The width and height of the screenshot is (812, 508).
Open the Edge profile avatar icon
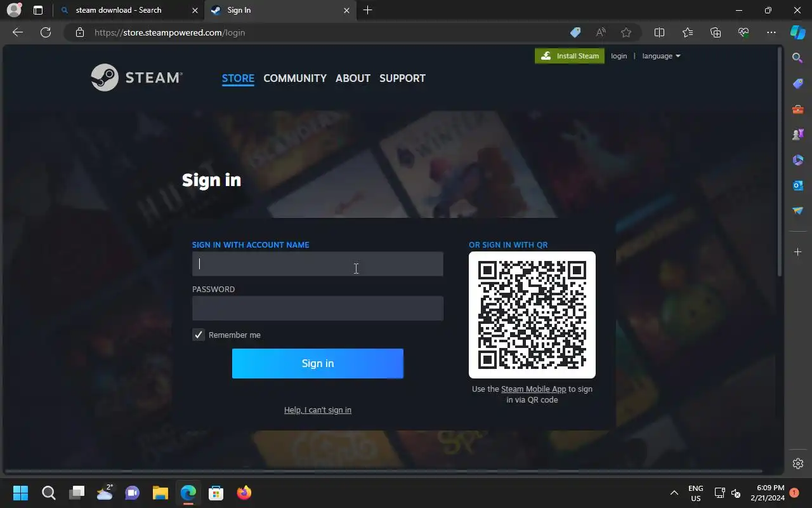[14, 10]
